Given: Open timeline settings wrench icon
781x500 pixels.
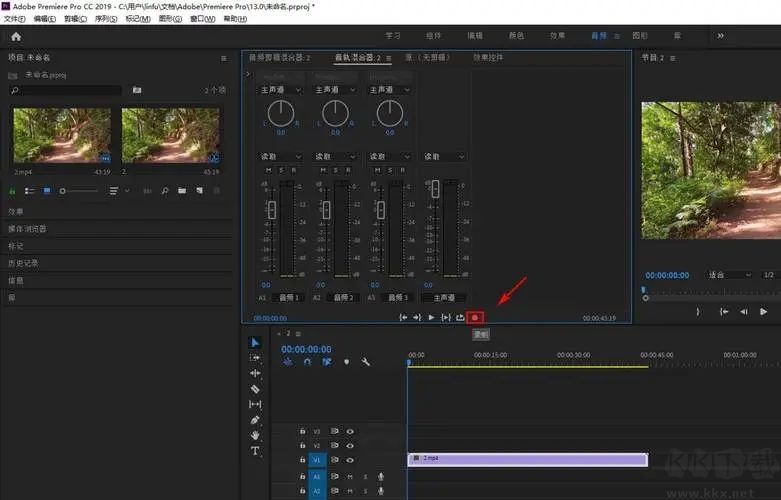Looking at the screenshot, I should pos(365,362).
